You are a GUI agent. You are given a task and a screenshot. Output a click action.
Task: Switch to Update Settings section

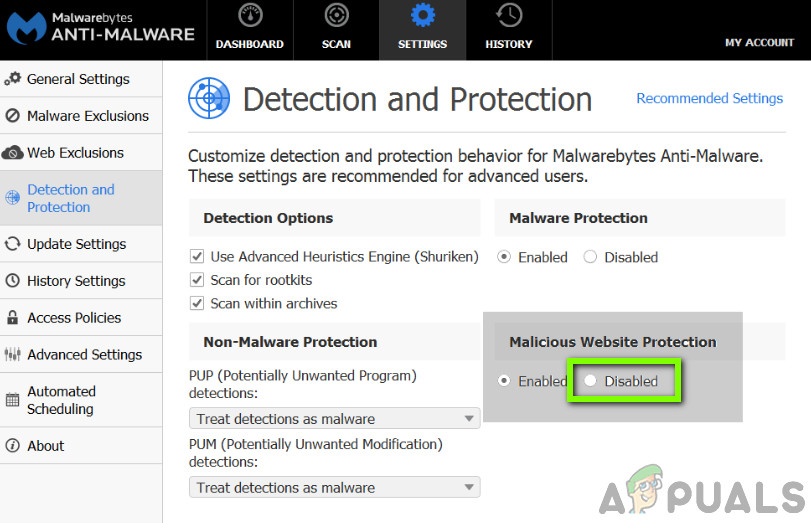pos(76,244)
